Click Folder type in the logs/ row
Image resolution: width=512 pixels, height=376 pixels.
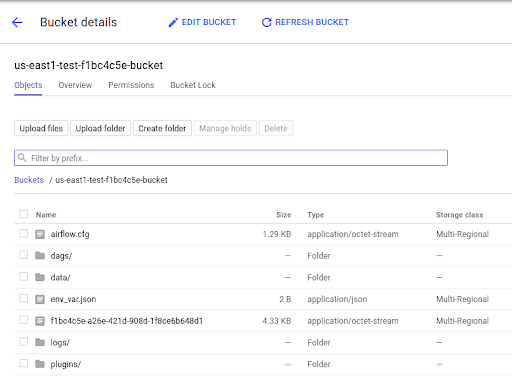319,343
